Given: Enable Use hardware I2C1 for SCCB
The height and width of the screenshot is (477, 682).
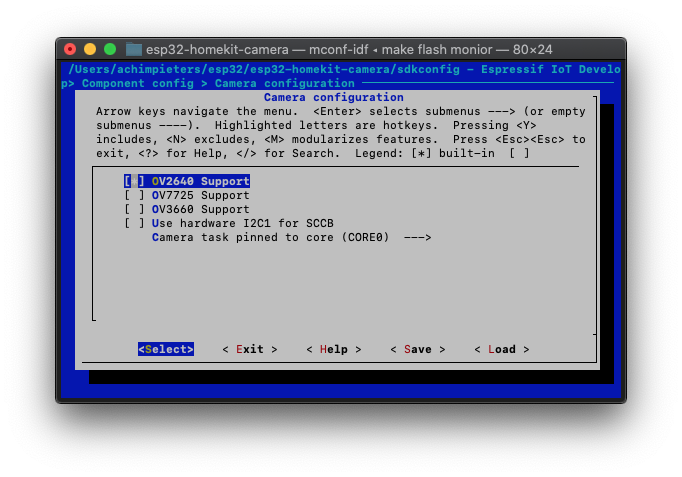Looking at the screenshot, I should 134,223.
